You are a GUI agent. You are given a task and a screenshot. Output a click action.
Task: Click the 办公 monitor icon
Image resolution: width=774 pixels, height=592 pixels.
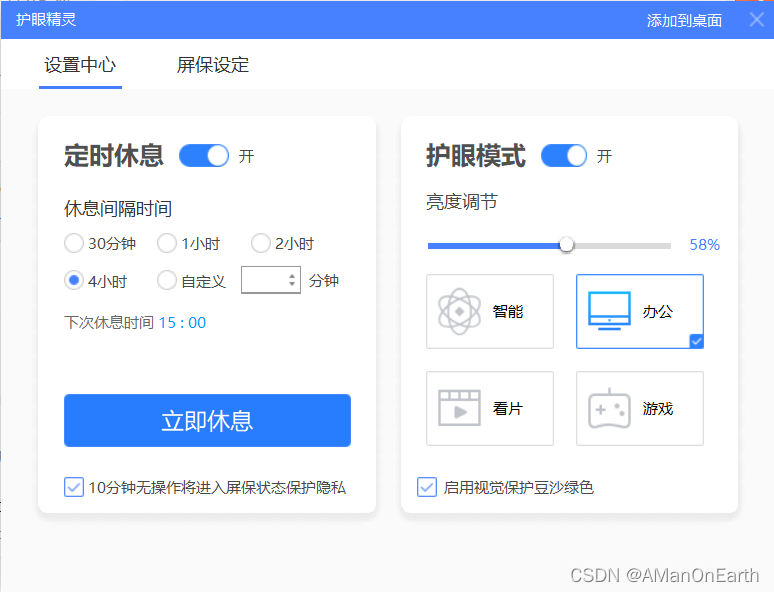(x=609, y=311)
